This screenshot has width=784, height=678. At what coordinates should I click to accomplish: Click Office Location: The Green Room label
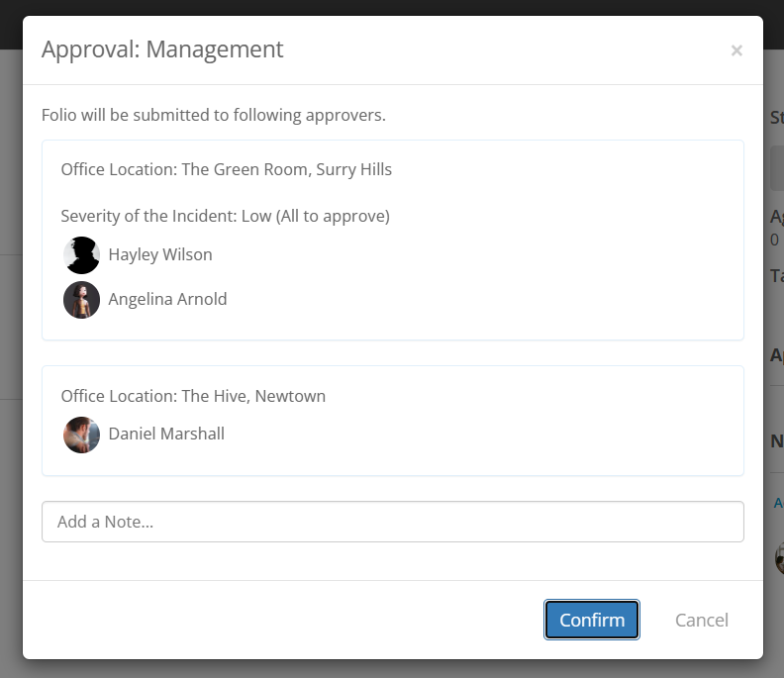click(227, 169)
